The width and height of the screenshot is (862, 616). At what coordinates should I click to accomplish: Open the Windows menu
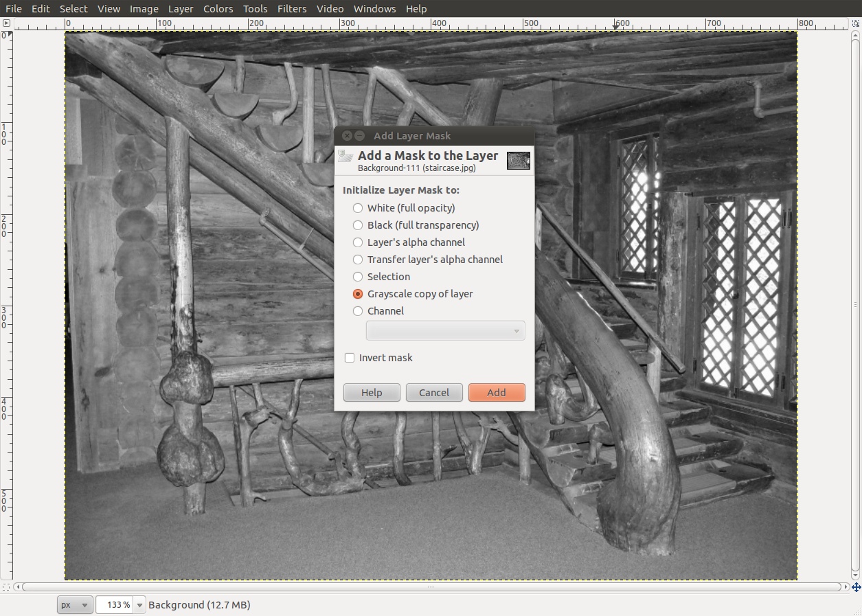375,9
